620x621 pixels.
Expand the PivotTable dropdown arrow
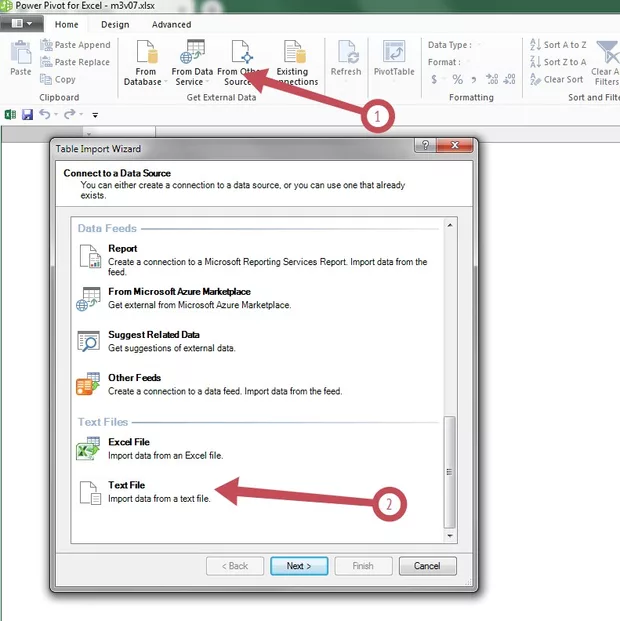point(394,81)
